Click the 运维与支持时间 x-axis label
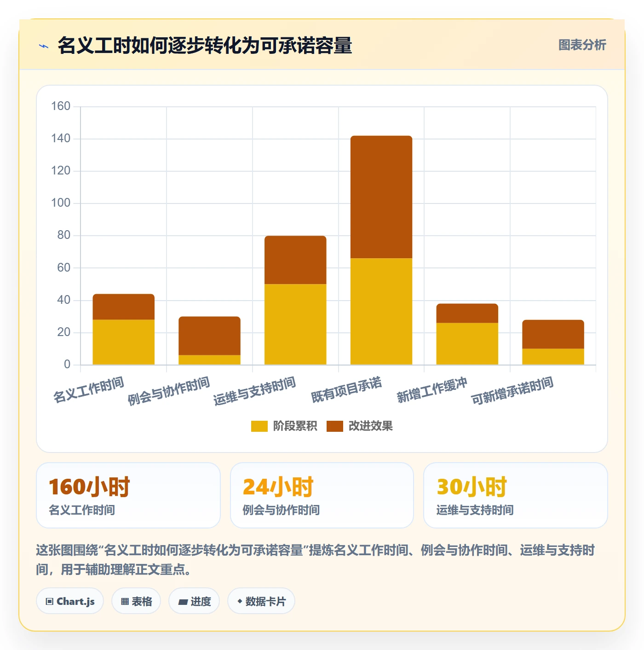This screenshot has width=644, height=650. tap(254, 391)
